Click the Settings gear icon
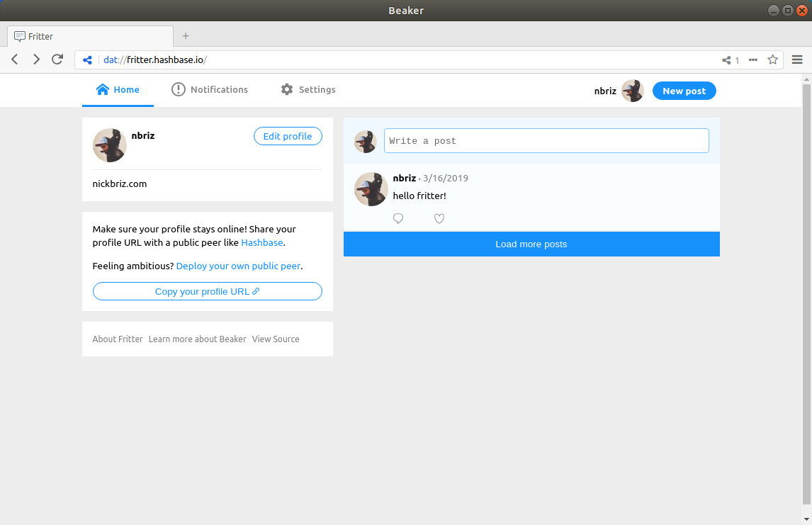The height and width of the screenshot is (525, 812). (x=287, y=89)
